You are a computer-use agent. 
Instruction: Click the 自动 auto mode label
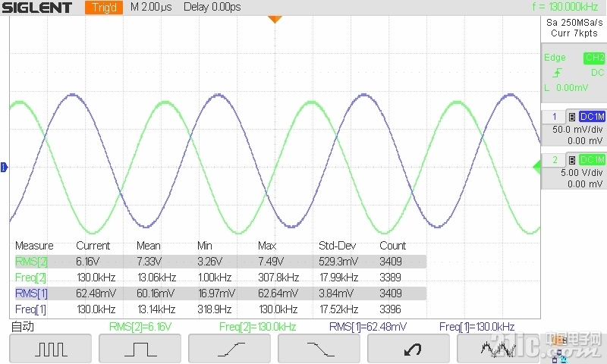23,327
